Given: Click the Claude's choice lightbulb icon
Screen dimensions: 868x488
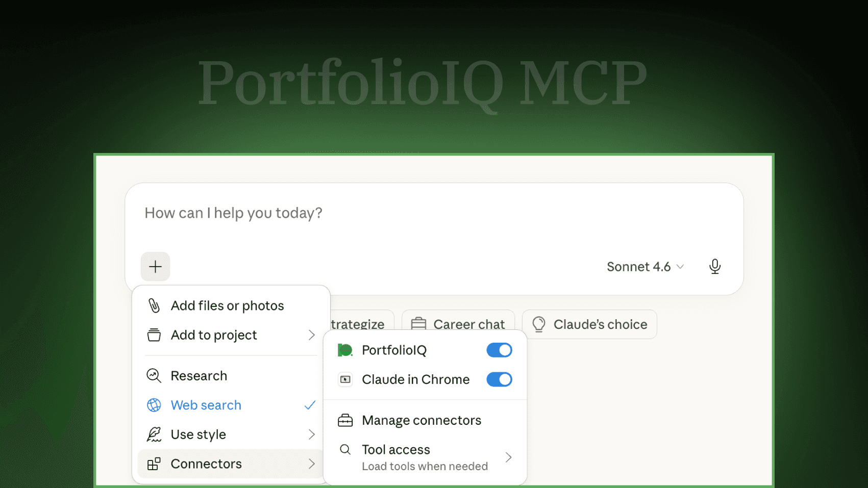Looking at the screenshot, I should point(539,324).
